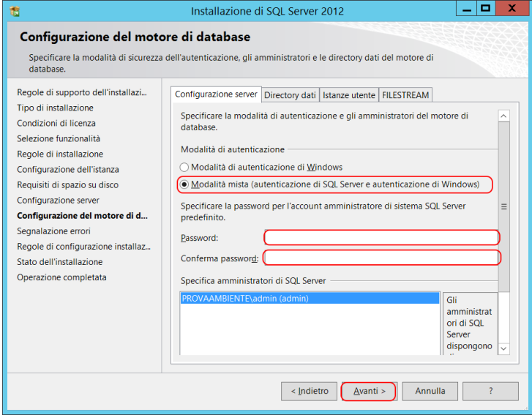Click the Stato dell'installazione step

(x=60, y=262)
